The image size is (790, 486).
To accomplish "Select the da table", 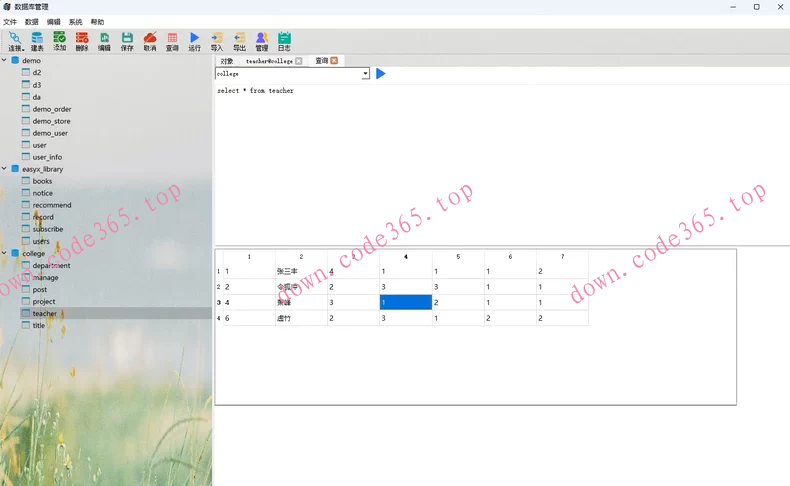I will (x=37, y=97).
